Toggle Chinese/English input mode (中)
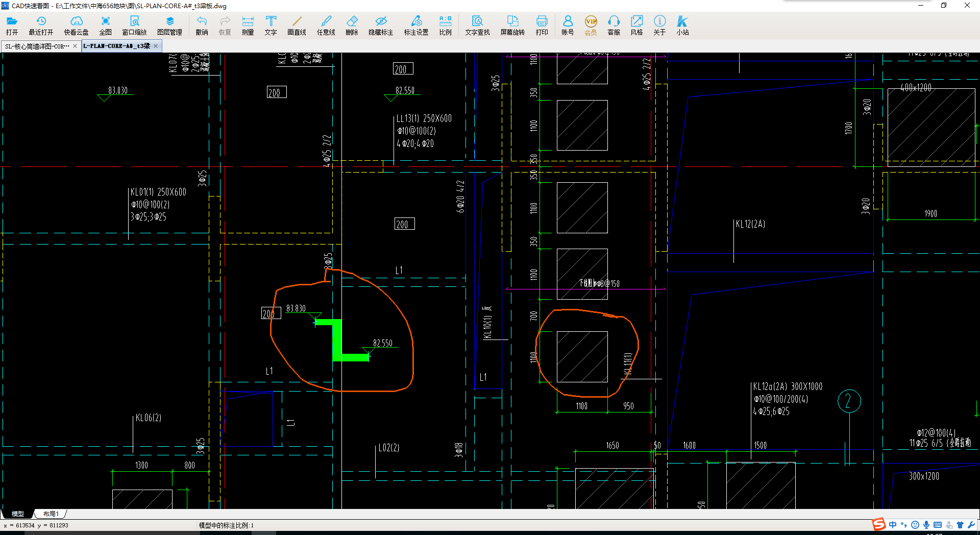 pos(892,525)
